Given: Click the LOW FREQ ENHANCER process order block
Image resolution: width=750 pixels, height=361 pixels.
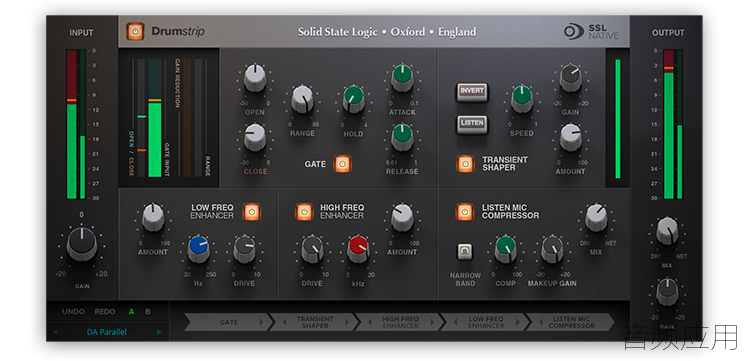Looking at the screenshot, I should (485, 322).
